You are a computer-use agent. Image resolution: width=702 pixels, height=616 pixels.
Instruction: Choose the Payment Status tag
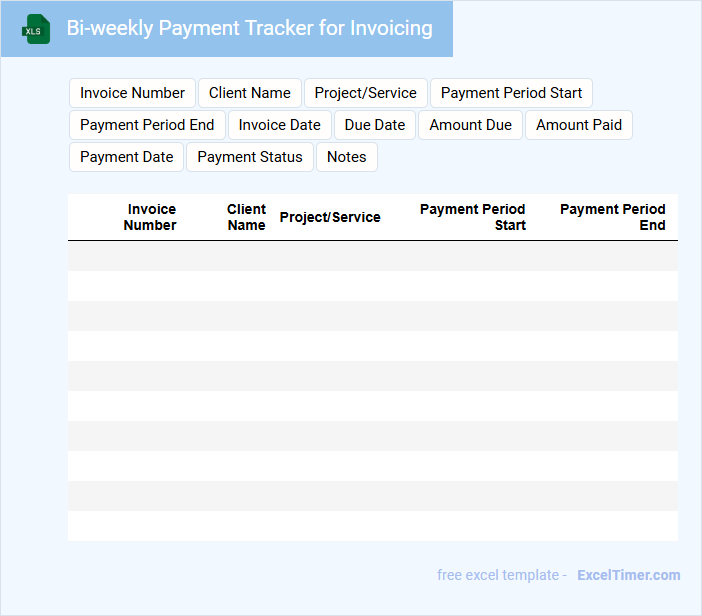pos(249,157)
